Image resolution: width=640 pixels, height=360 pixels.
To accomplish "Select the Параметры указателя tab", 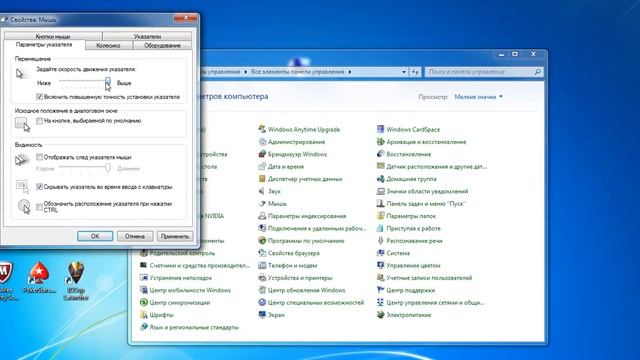I will 44,45.
